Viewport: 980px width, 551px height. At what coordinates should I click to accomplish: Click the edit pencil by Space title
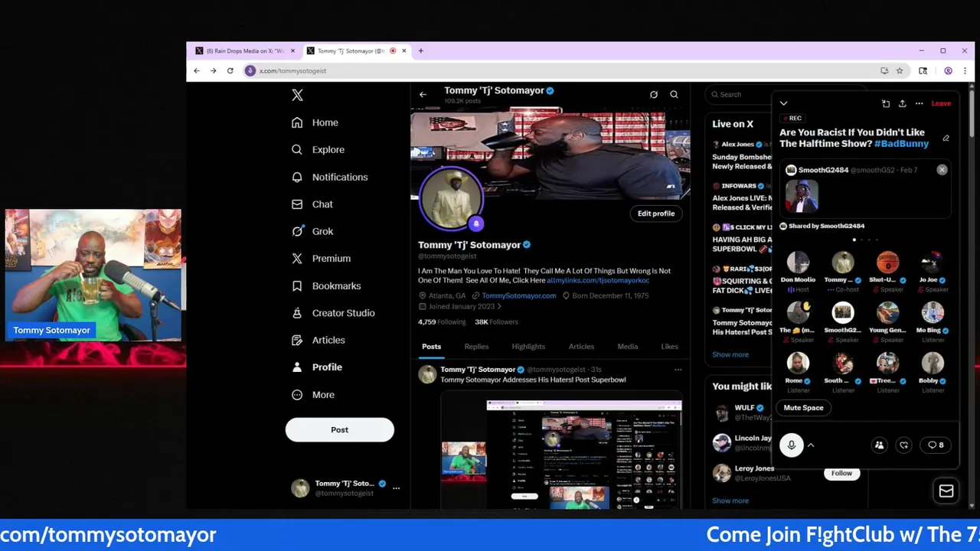tap(946, 139)
